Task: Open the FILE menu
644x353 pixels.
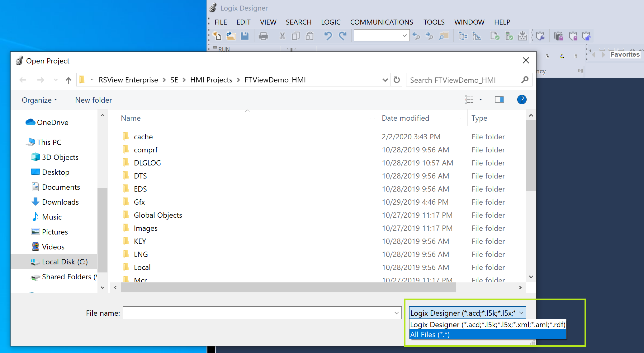Action: pyautogui.click(x=221, y=22)
